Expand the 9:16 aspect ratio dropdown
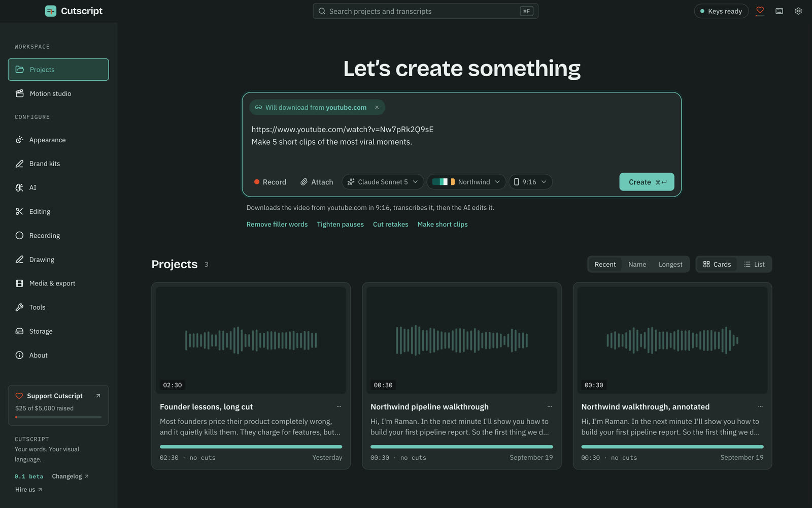The width and height of the screenshot is (812, 508). [x=530, y=182]
